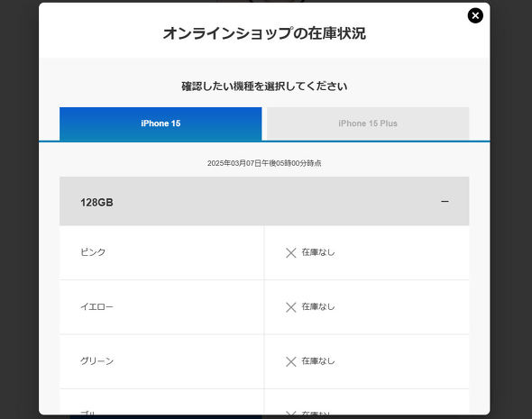Click the ピンク color row label
Image resolution: width=532 pixels, height=419 pixels.
[93, 252]
